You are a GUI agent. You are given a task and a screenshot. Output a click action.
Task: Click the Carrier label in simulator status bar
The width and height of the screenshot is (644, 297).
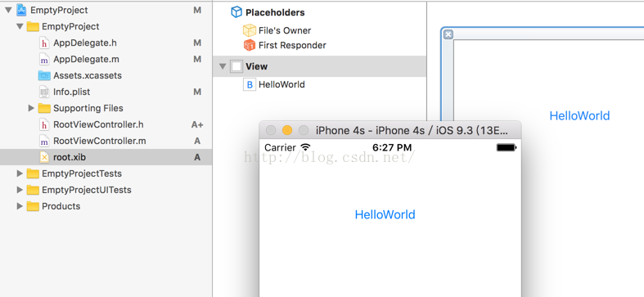tap(280, 147)
